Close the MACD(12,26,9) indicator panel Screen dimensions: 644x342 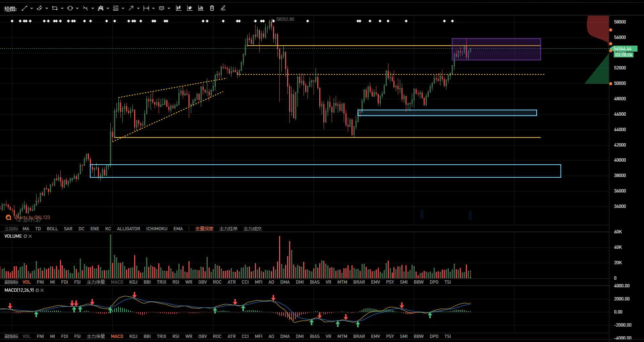click(42, 290)
